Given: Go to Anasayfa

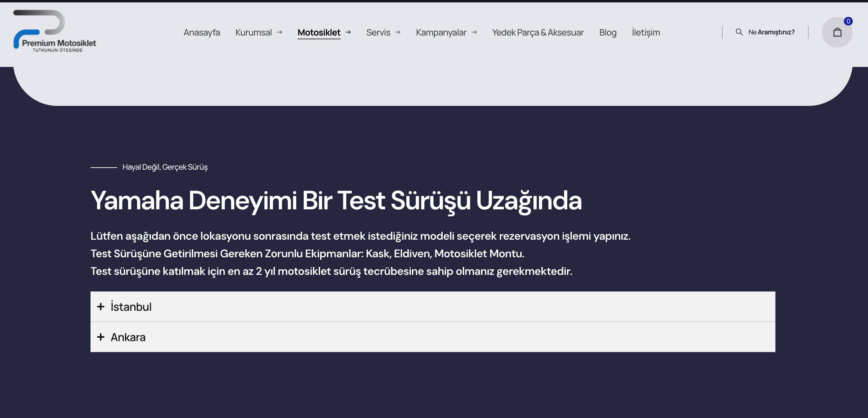Looking at the screenshot, I should click(x=202, y=32).
